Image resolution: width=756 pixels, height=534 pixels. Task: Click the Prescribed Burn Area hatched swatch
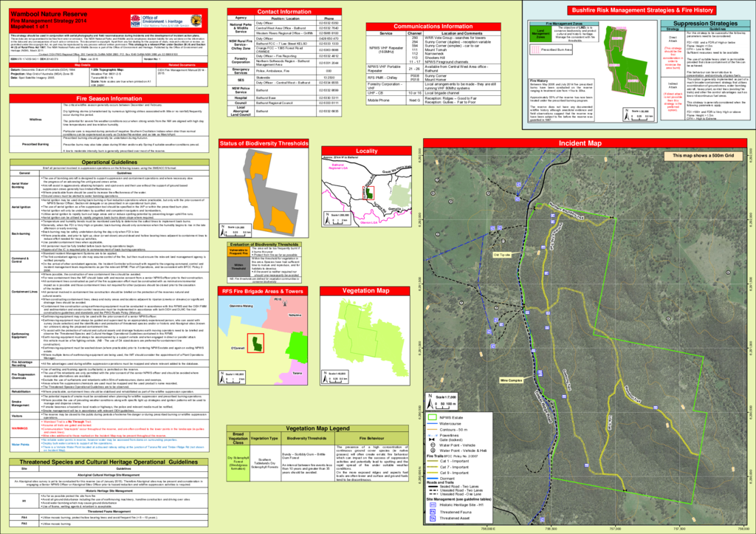[x=535, y=49]
